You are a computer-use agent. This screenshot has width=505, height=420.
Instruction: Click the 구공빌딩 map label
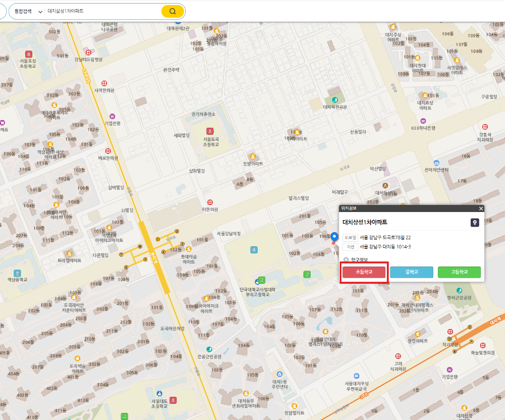489,97
